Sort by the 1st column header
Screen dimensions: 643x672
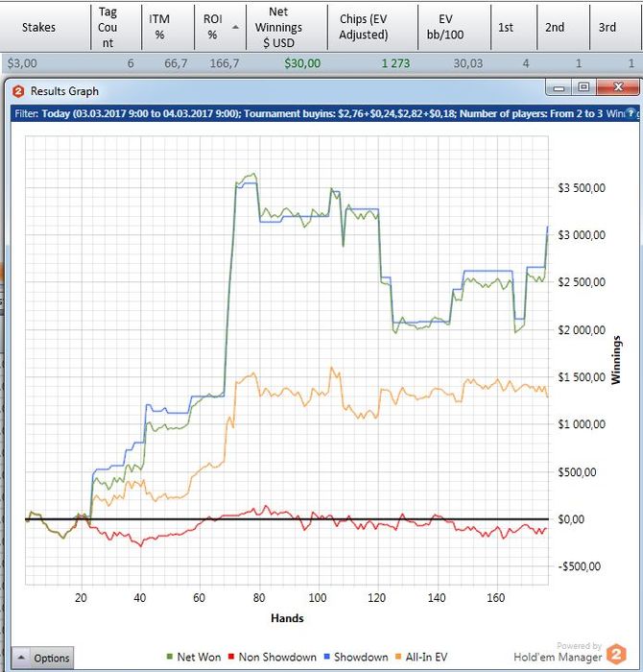513,28
